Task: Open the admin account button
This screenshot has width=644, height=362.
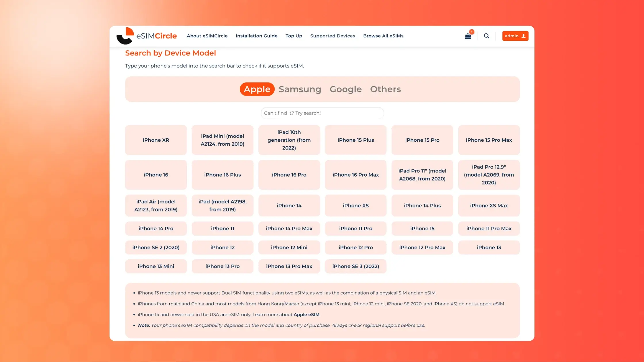Action: 515,36
